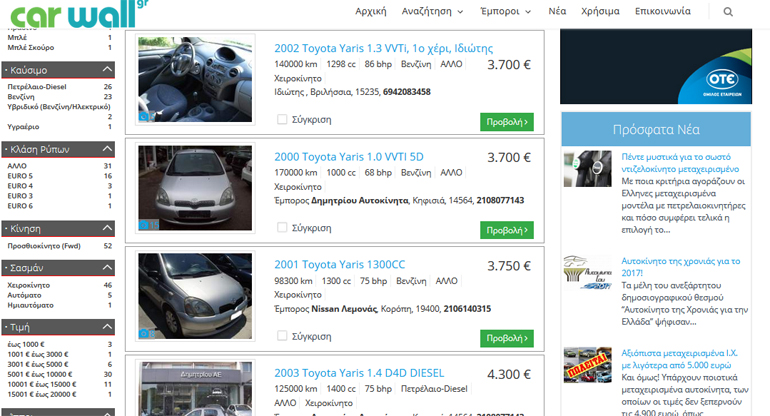Open listing 2003 Toyota Yaris 1.4 D4D DIESEL
The width and height of the screenshot is (770, 416).
point(359,373)
